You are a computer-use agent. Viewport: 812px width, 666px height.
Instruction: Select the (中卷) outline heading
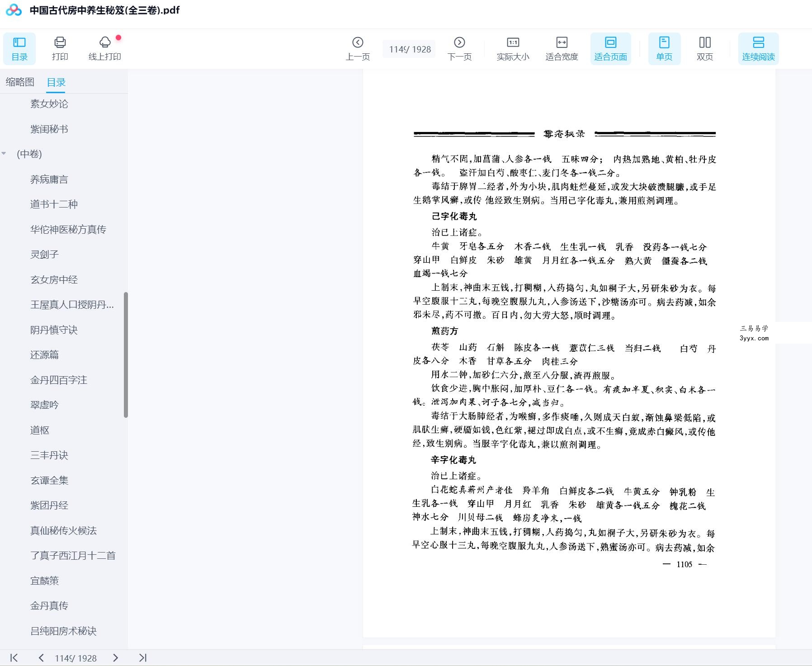click(29, 154)
